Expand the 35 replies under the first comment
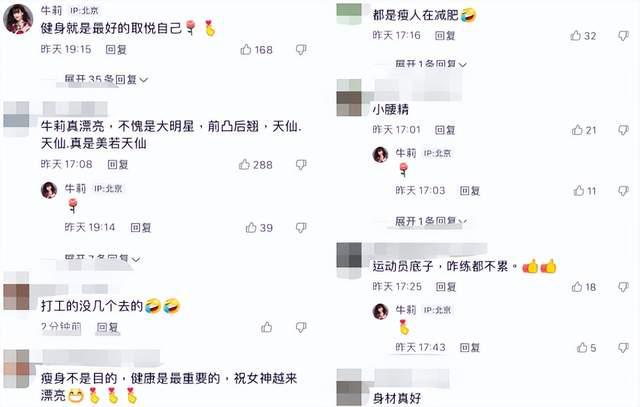 pos(106,79)
